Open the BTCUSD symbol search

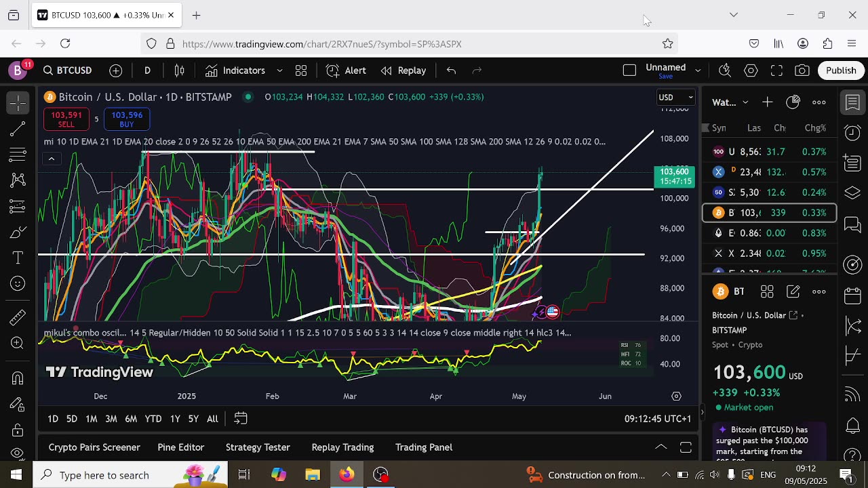click(67, 70)
